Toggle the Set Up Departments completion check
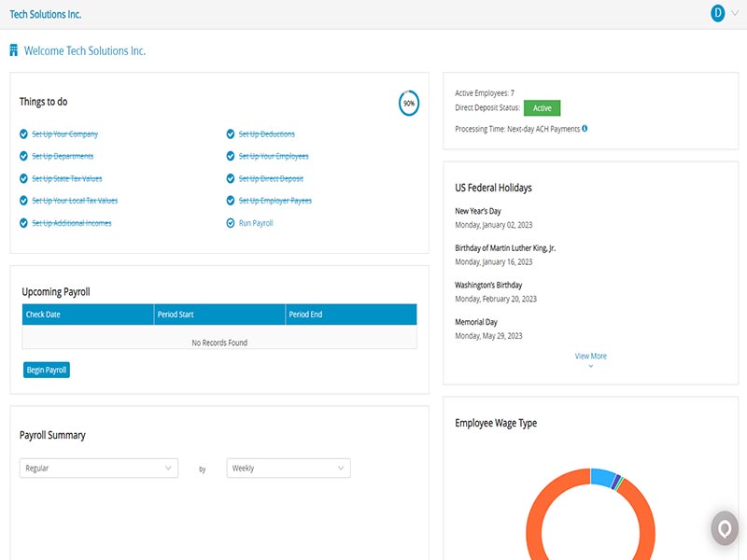747x560 pixels. [x=22, y=156]
